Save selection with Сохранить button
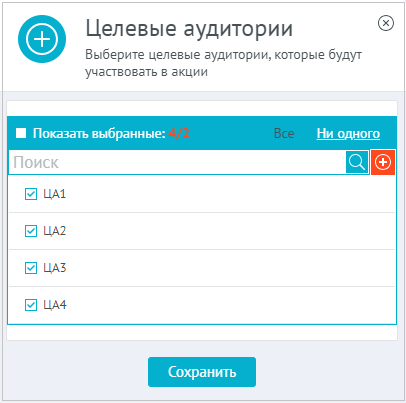This screenshot has width=406, height=403. click(202, 372)
